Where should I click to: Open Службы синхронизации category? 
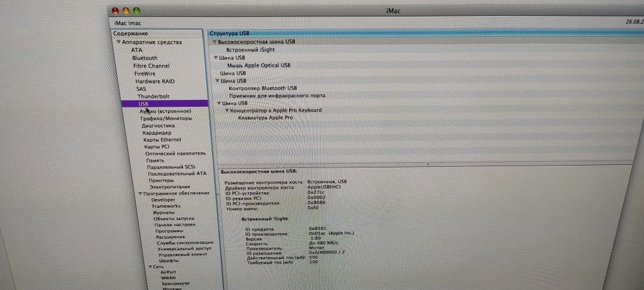pos(185,243)
